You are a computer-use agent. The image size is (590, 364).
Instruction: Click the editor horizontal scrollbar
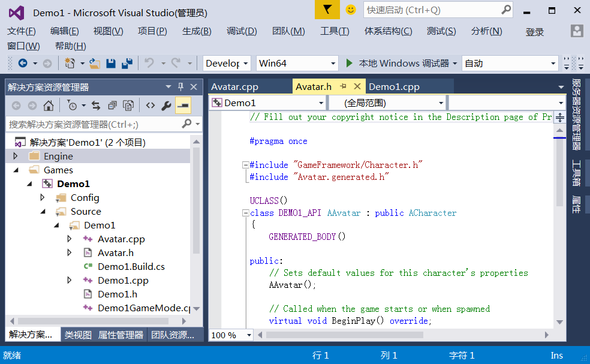point(345,335)
